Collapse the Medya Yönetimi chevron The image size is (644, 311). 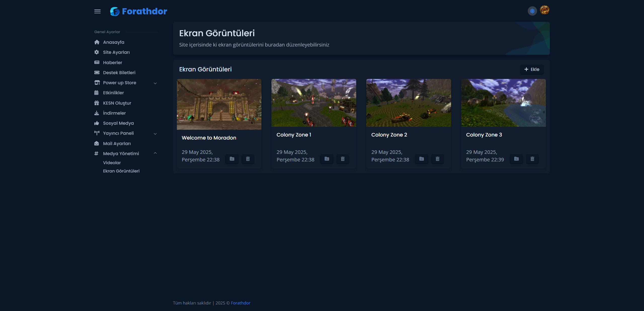click(x=155, y=153)
